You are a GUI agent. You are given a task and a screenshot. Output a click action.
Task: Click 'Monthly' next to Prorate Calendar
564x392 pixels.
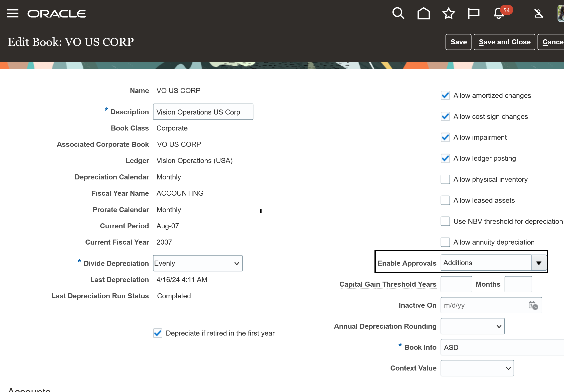pyautogui.click(x=169, y=210)
